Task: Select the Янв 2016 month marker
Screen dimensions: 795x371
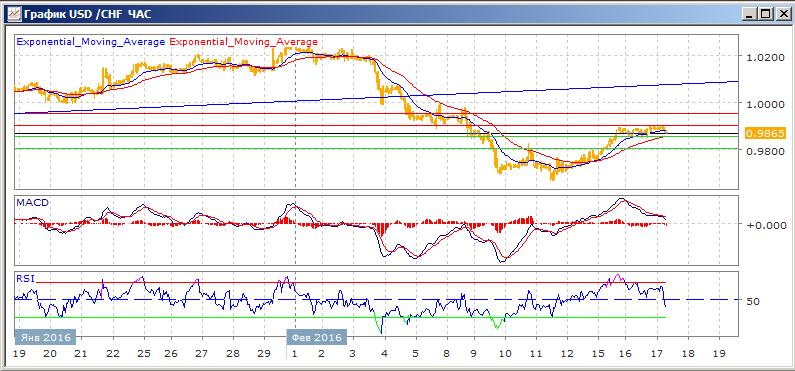Action: (45, 337)
